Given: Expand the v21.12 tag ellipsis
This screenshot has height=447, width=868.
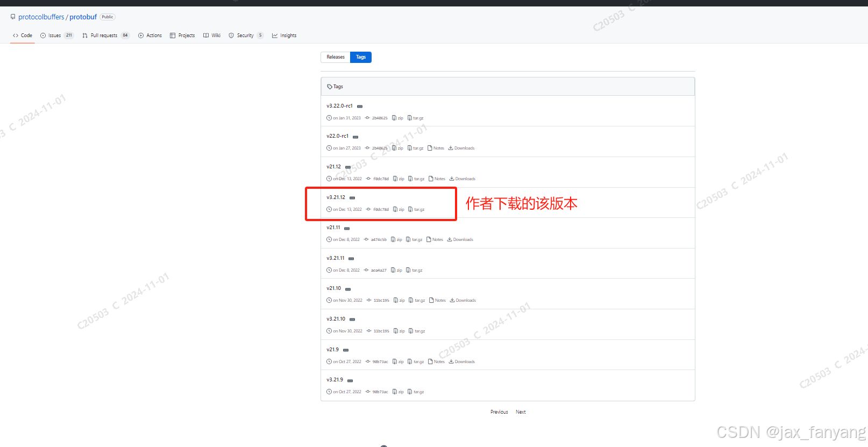Looking at the screenshot, I should (348, 167).
